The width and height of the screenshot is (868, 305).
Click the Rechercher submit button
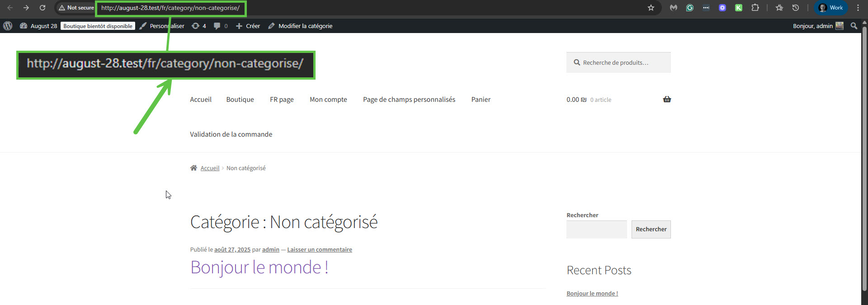(651, 229)
